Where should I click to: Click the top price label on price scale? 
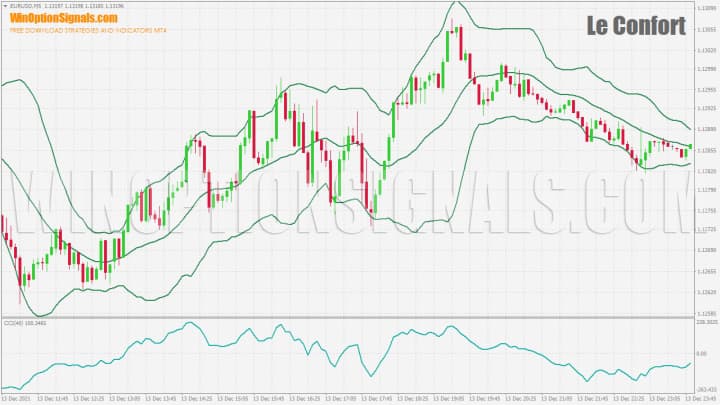pyautogui.click(x=707, y=8)
